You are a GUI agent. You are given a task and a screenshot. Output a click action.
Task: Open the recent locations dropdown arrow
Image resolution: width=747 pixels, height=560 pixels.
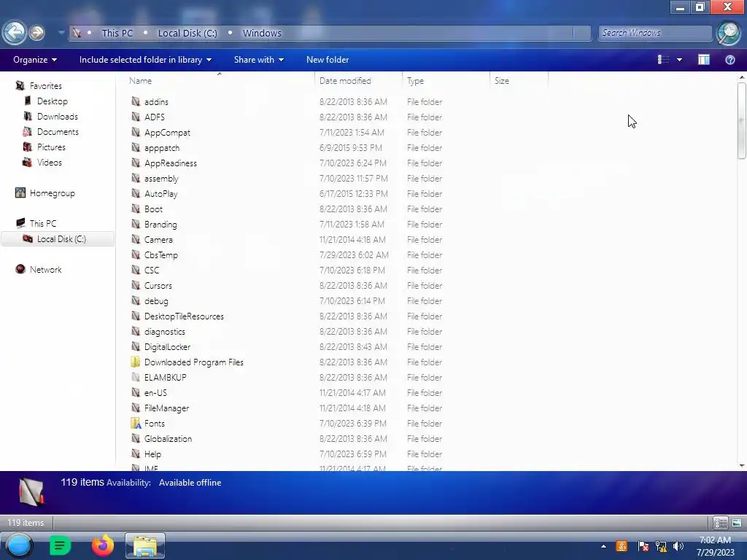[x=61, y=33]
